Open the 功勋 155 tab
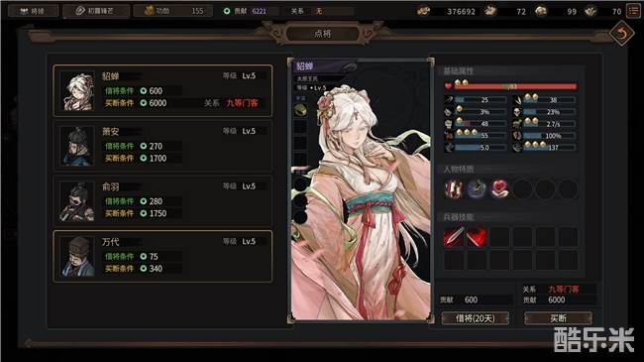 coord(173,11)
